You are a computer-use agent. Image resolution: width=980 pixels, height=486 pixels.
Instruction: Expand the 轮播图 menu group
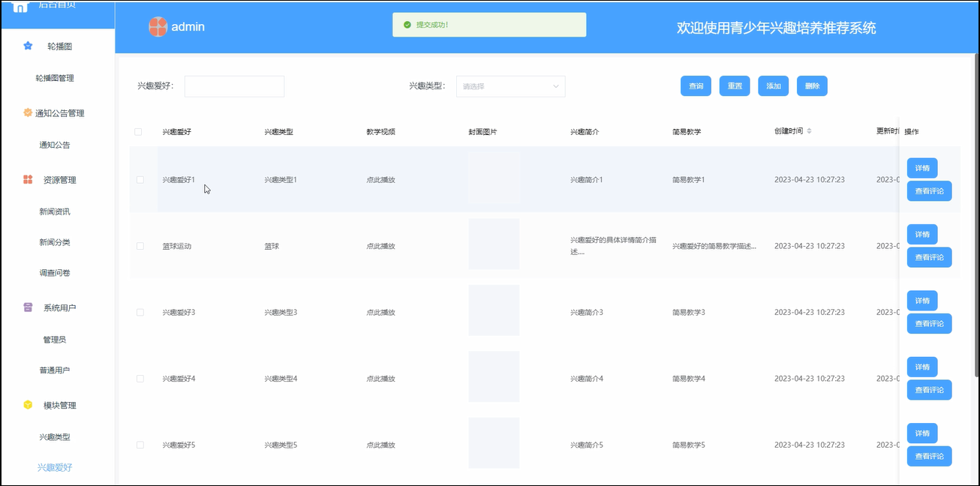[58, 46]
